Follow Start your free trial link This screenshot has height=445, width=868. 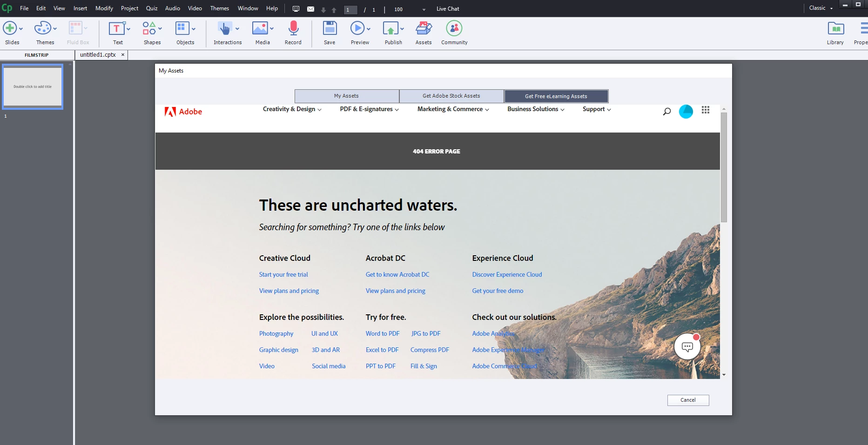283,275
